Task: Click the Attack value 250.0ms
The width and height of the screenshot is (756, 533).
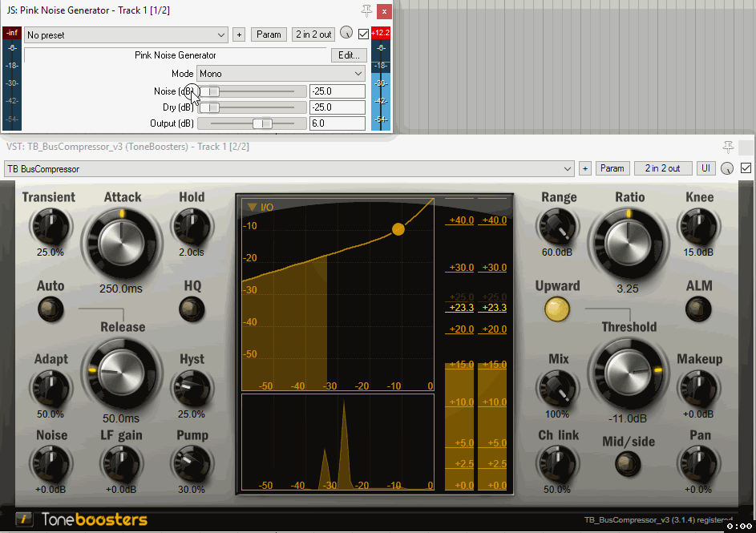Action: point(121,289)
